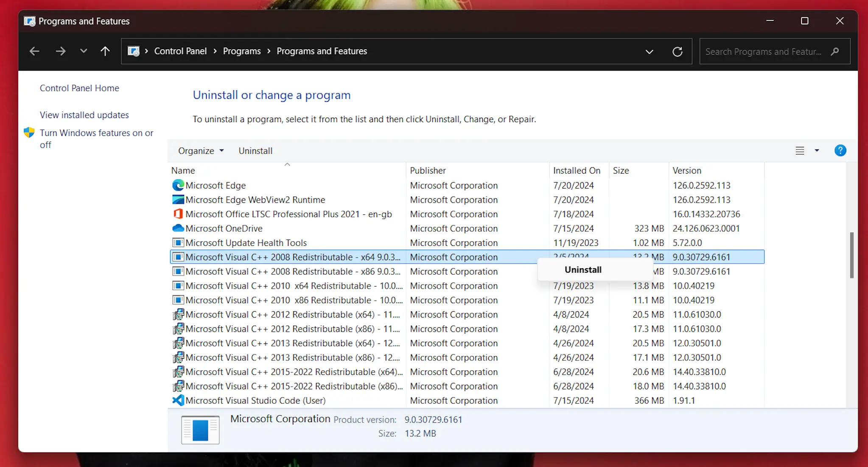
Task: Click the Visual C++ 2008 x86 icon
Action: [178, 271]
